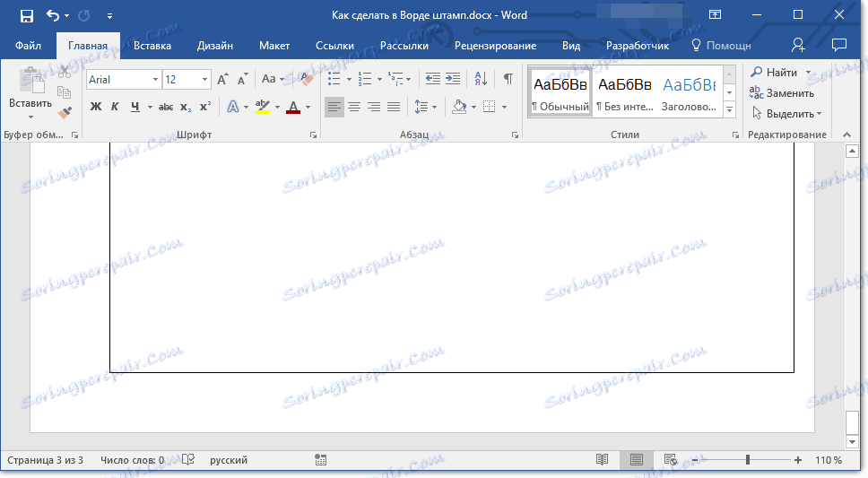This screenshot has width=868, height=478.
Task: Increase the paragraph indent
Action: [x=453, y=79]
